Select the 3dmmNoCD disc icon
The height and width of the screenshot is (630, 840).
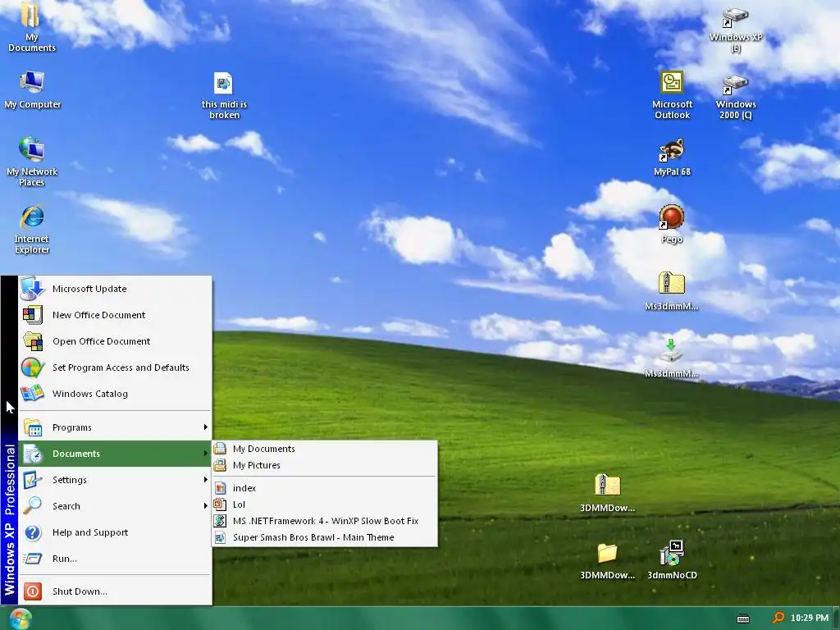coord(672,560)
